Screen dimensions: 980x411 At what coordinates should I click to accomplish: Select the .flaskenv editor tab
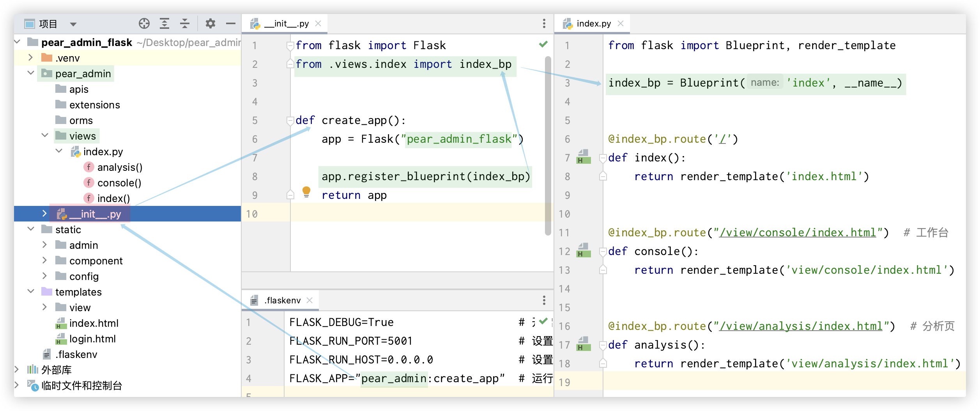point(283,300)
